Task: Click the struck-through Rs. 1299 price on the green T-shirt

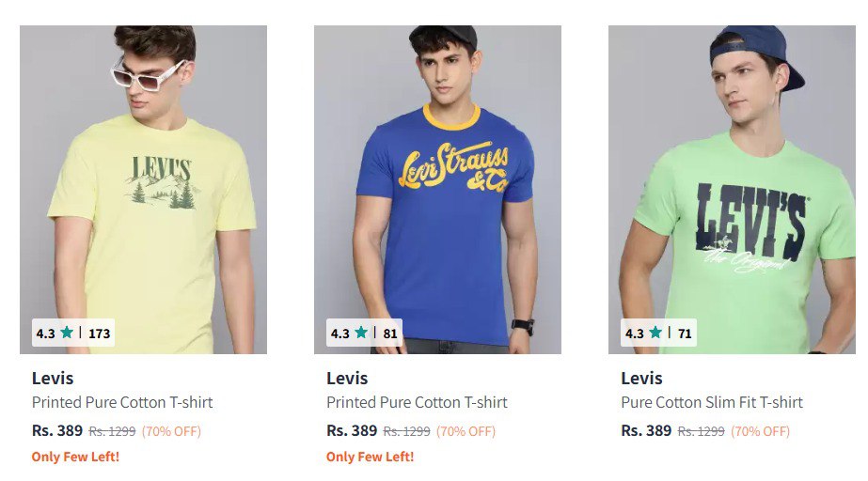Action: click(701, 432)
